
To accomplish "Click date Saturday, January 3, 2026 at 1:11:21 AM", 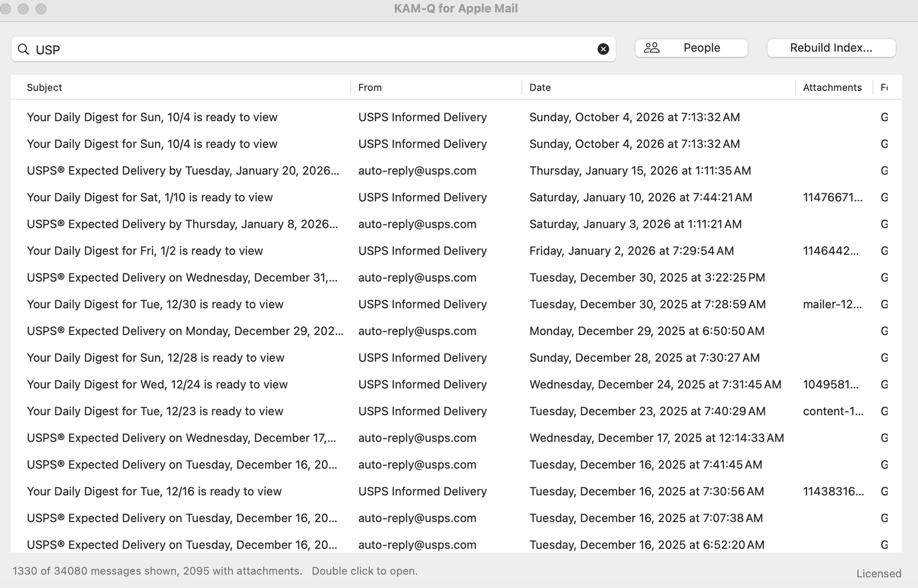I will (x=635, y=224).
